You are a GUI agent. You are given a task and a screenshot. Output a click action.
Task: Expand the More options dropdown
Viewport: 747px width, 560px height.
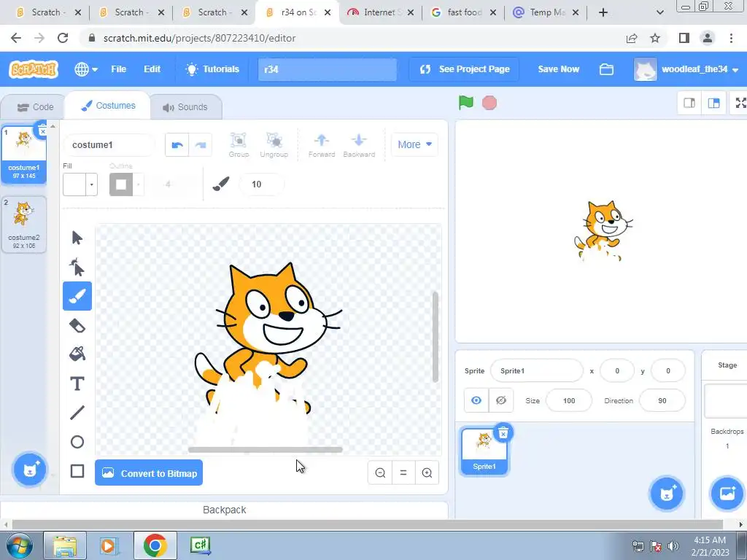pos(414,144)
